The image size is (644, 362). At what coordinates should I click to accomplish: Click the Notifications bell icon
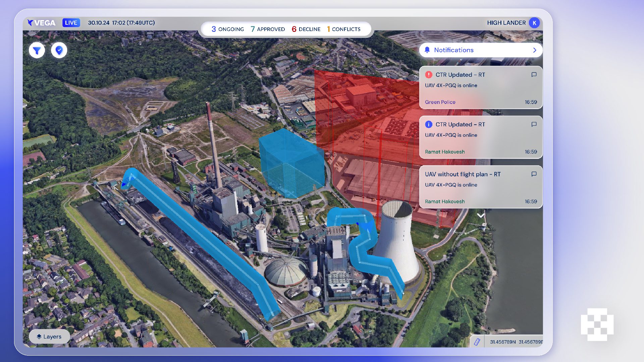click(427, 50)
